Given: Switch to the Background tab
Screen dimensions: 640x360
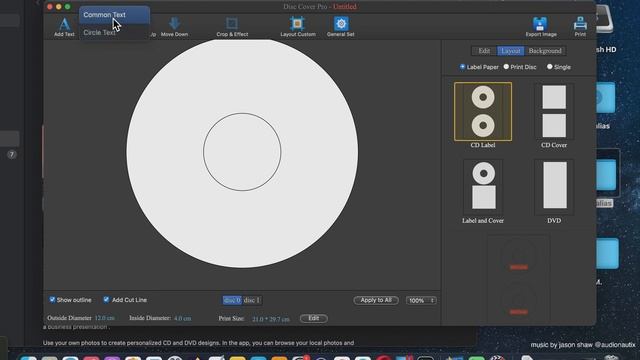Looking at the screenshot, I should (545, 51).
